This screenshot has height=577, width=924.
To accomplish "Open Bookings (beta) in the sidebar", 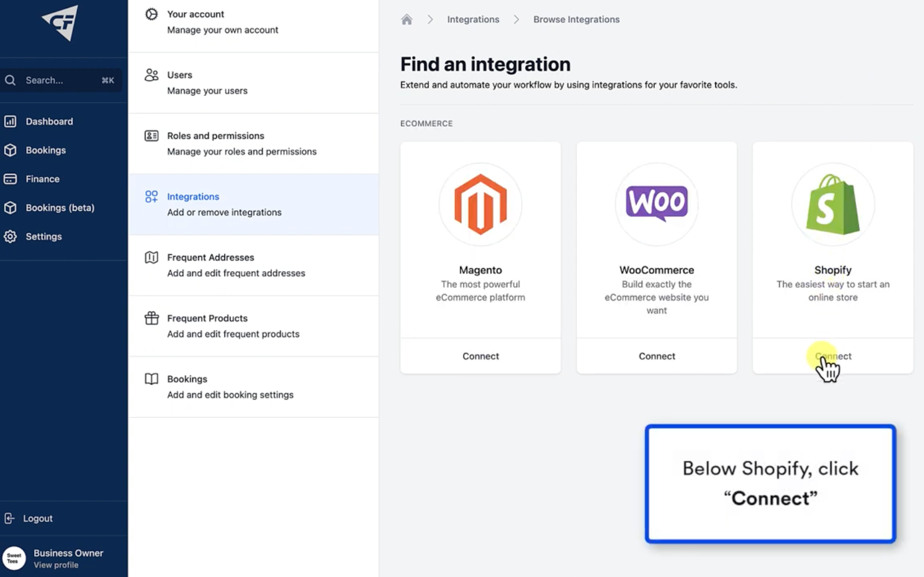I will pyautogui.click(x=60, y=207).
